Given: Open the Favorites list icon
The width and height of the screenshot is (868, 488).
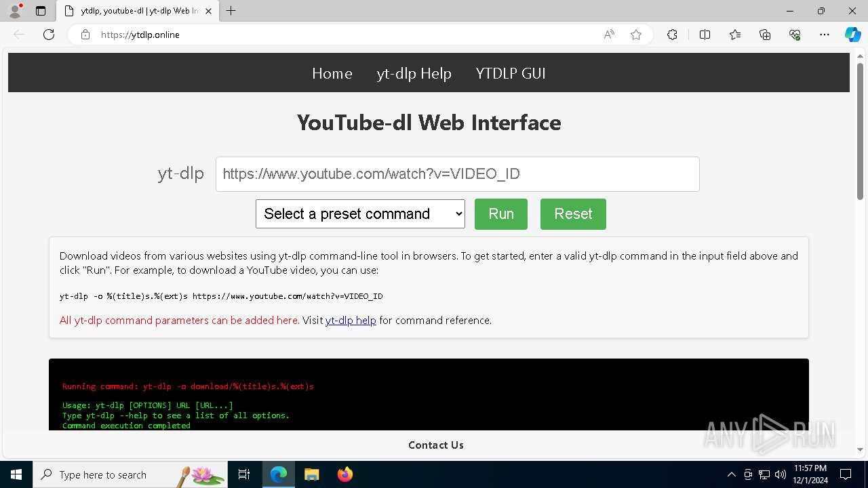Looking at the screenshot, I should coord(735,35).
